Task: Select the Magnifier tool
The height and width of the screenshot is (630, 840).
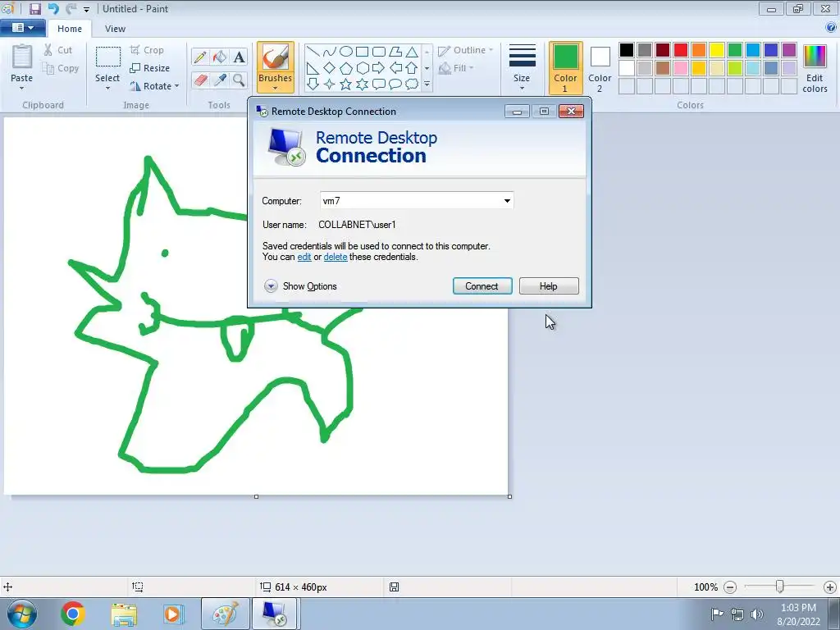Action: [239, 80]
